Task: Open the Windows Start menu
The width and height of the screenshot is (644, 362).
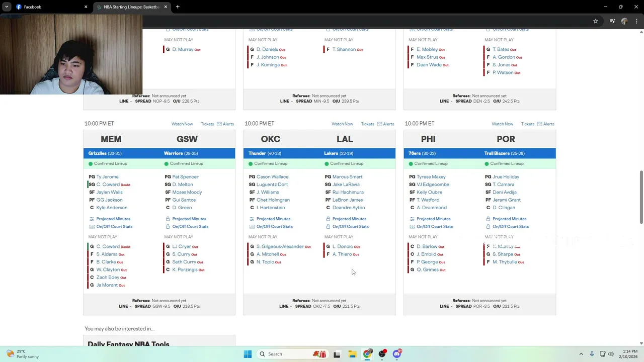Action: pyautogui.click(x=248, y=354)
